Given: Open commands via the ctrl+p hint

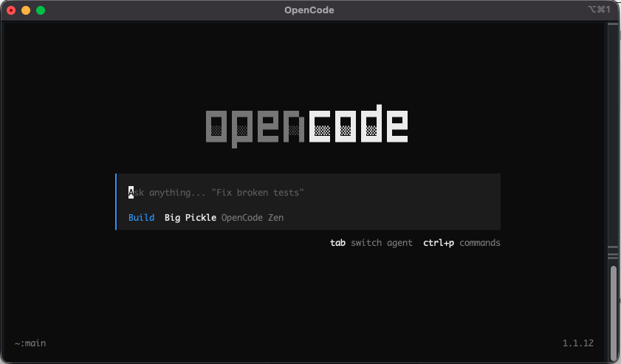Looking at the screenshot, I should pos(462,243).
